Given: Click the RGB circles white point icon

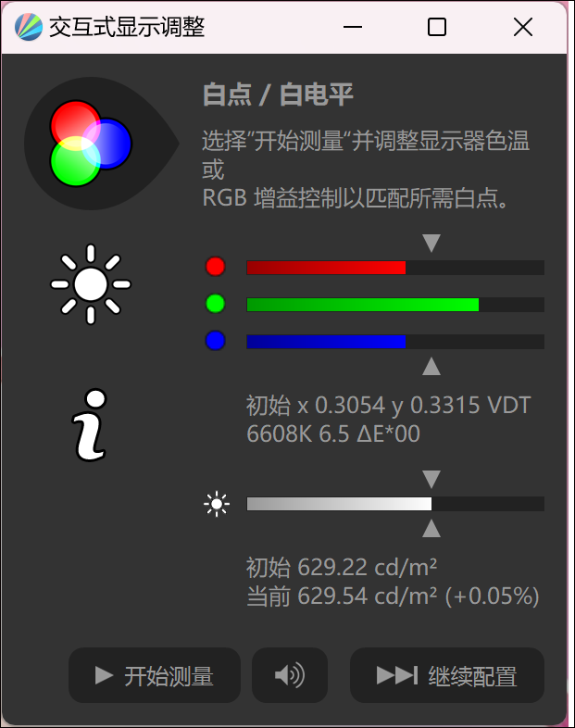Looking at the screenshot, I should (91, 144).
